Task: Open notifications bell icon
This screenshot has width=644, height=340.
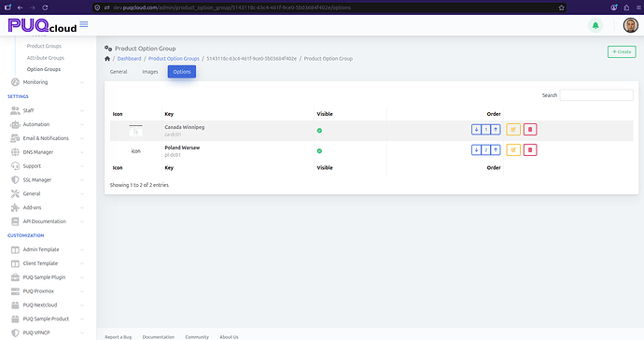Action: 595,25
